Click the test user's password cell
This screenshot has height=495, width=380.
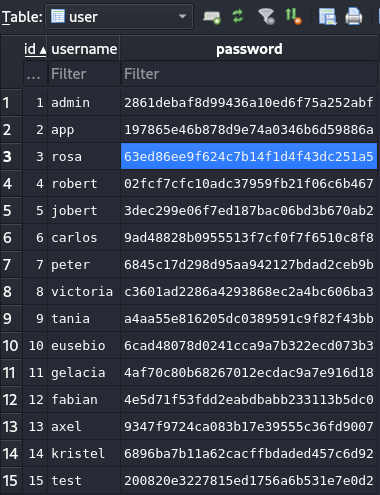point(249,481)
